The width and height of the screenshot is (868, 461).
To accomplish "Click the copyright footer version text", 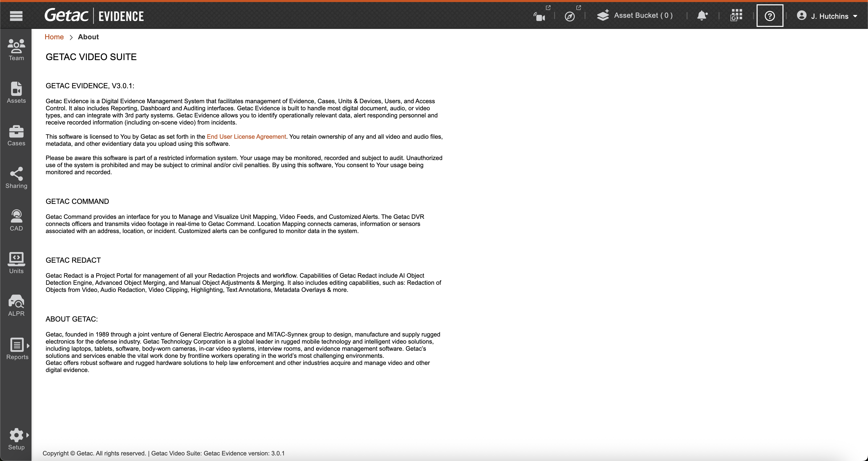I will (x=163, y=454).
